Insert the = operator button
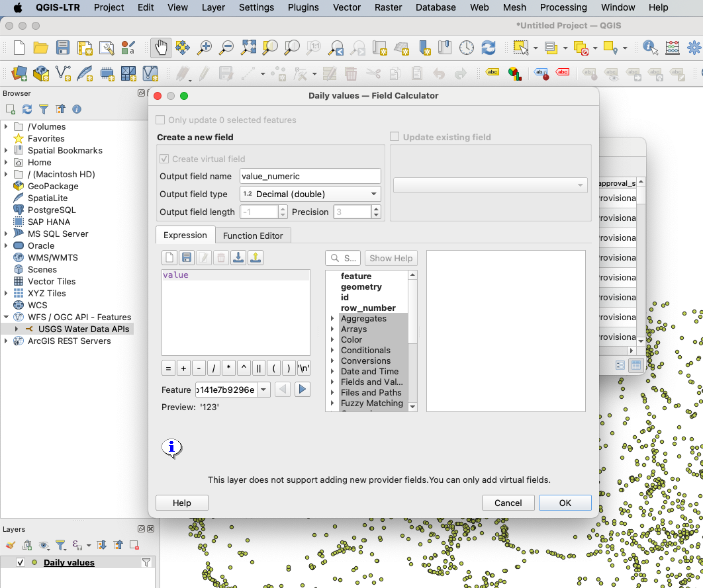 click(168, 368)
